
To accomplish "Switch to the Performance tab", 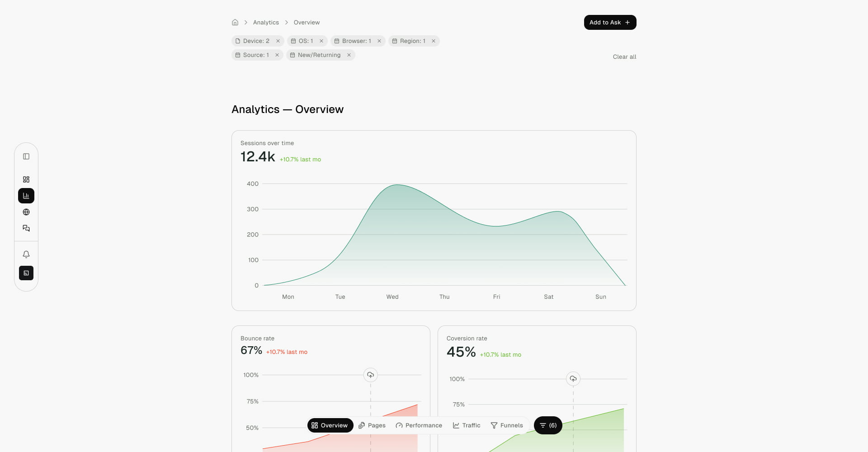I will pos(419,425).
